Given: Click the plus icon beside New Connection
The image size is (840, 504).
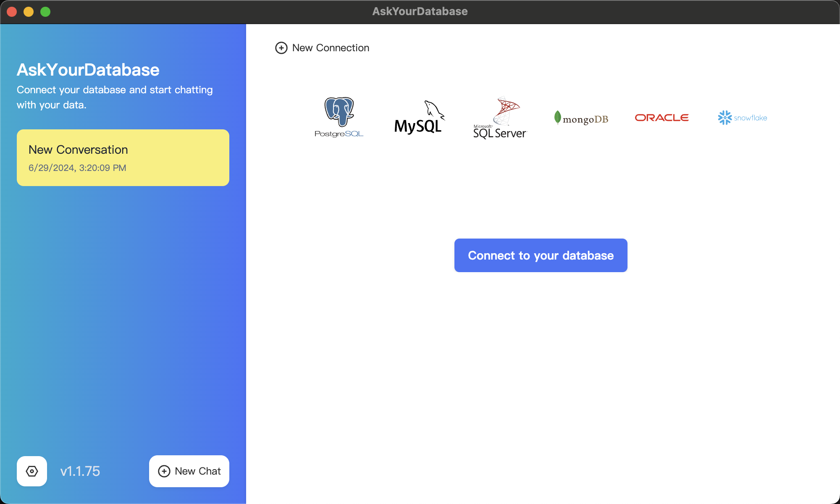Looking at the screenshot, I should 281,48.
